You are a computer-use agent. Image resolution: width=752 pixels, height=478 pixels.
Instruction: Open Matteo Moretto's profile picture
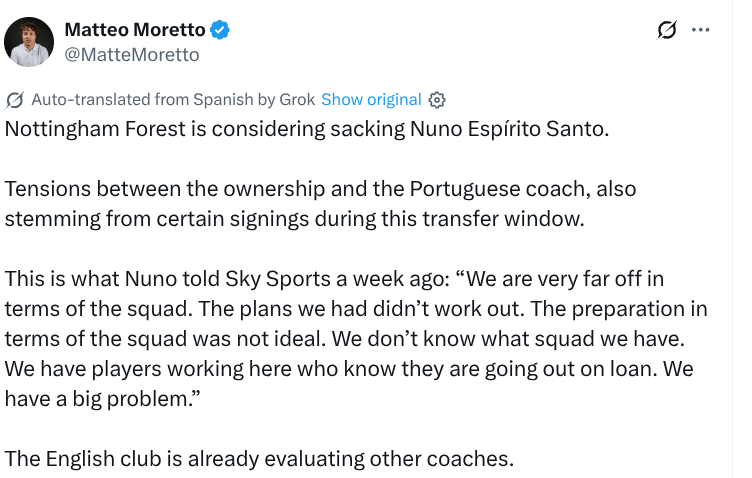tap(29, 42)
